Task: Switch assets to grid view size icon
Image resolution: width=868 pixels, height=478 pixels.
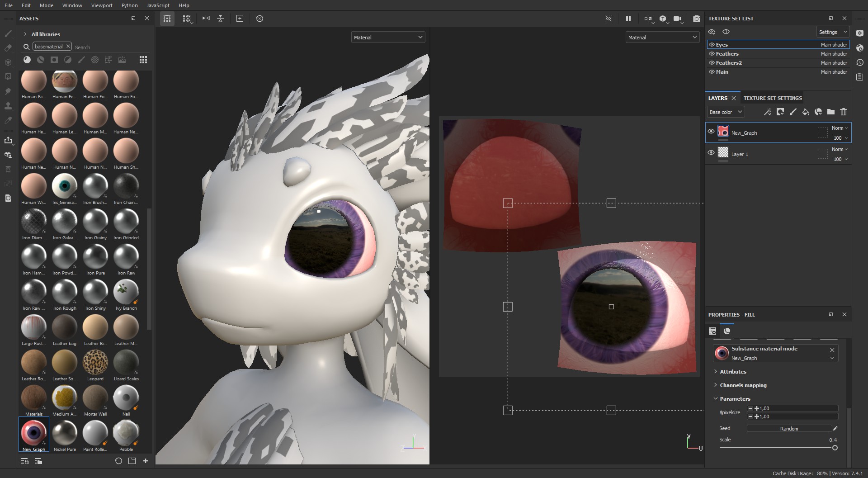Action: click(143, 60)
